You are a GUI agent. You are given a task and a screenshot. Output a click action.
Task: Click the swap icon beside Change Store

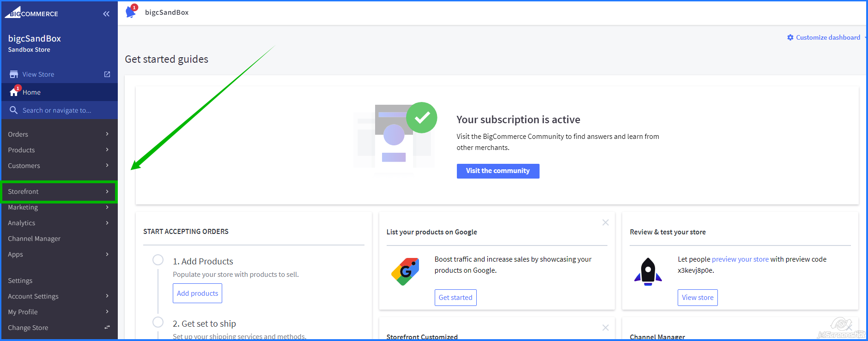click(107, 328)
